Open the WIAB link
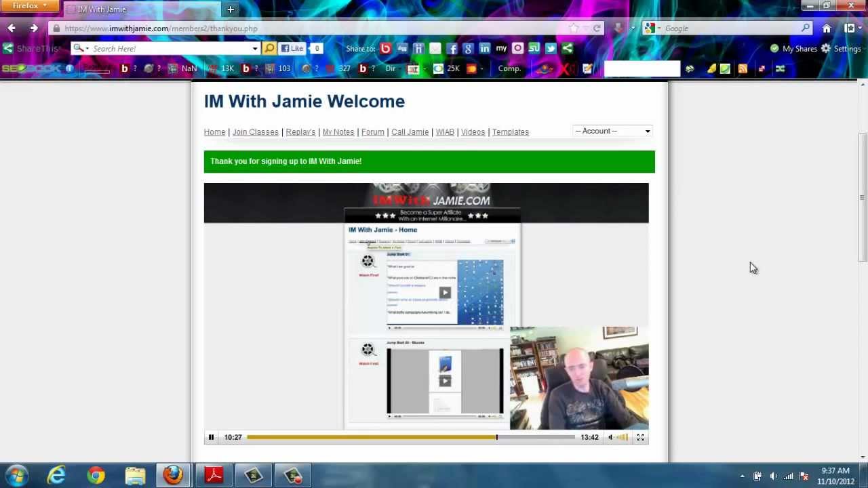 click(x=445, y=132)
